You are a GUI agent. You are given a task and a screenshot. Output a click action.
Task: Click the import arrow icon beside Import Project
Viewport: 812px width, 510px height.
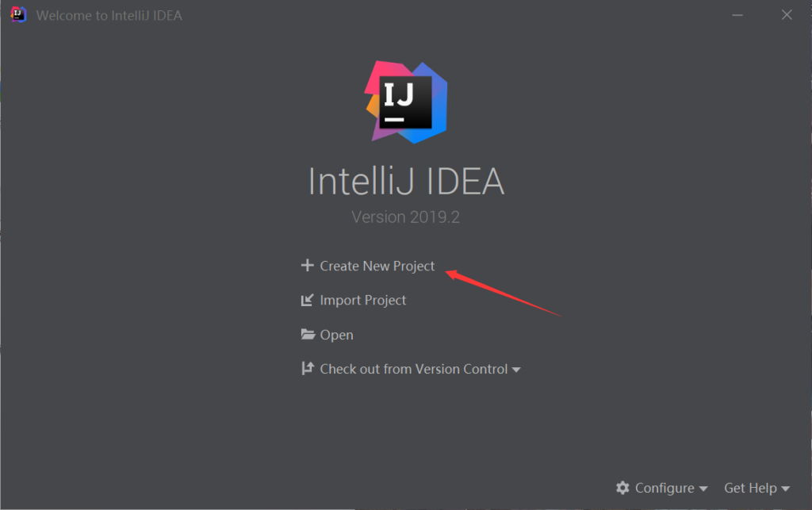pyautogui.click(x=307, y=300)
